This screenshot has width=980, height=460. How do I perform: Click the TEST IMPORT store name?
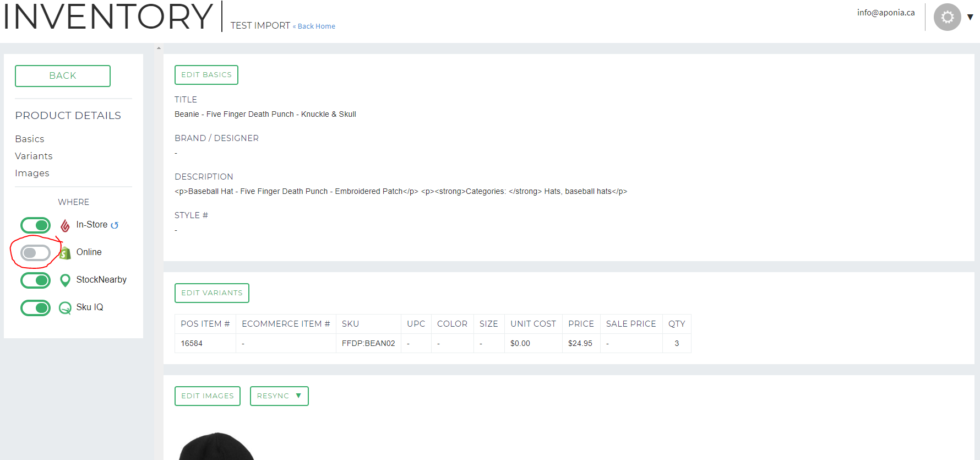click(260, 25)
